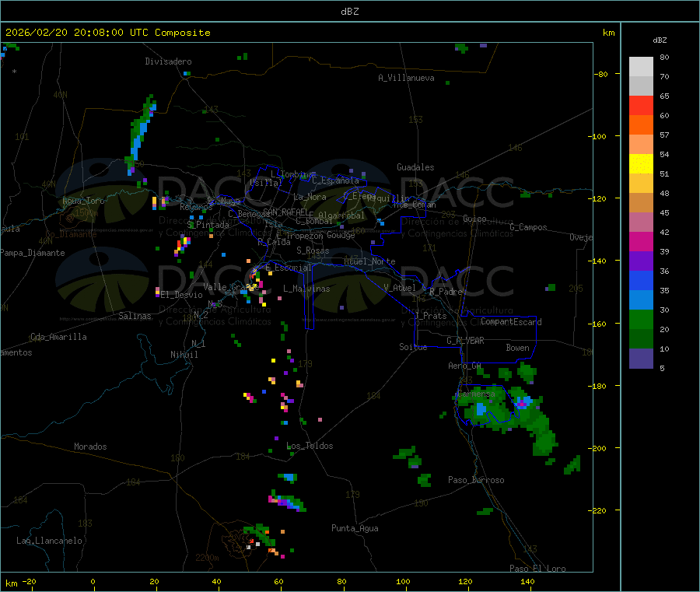Click the Paso_Barroso map label

tap(476, 480)
